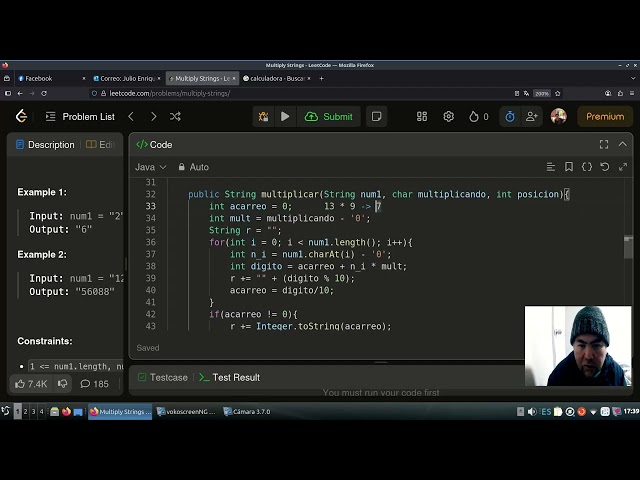Open Firefox hamburger menu
Viewport: 640px width, 480px height.
click(x=632, y=93)
